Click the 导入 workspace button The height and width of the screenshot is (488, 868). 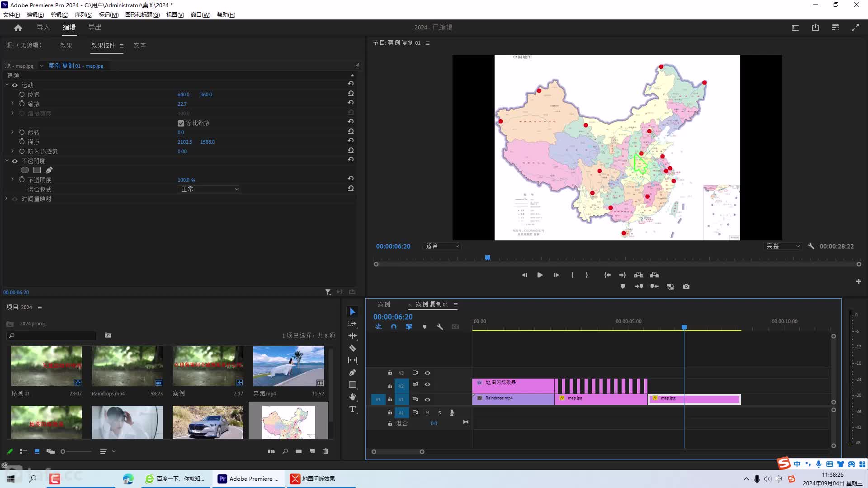[43, 28]
